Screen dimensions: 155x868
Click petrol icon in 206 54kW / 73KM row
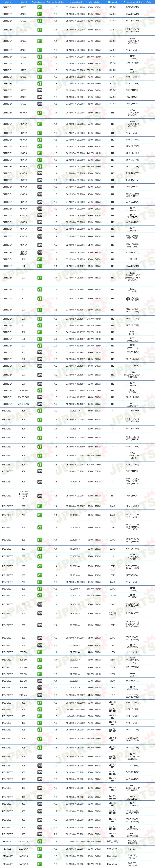[40, 575]
